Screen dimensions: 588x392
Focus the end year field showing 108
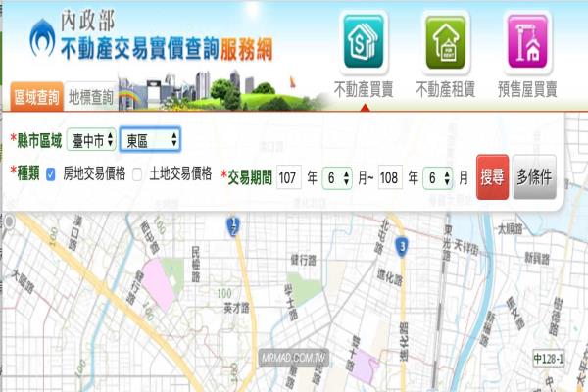(390, 177)
